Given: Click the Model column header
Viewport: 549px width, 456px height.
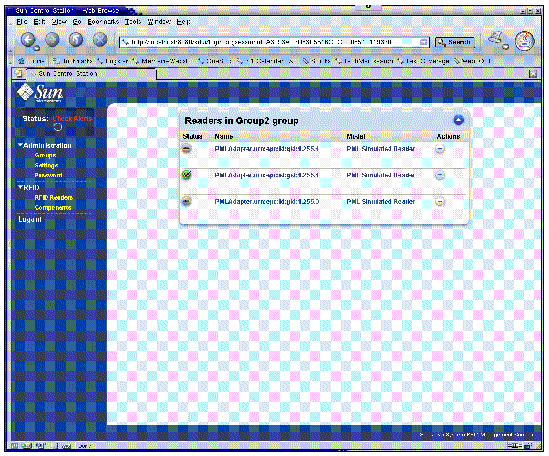Looking at the screenshot, I should coord(356,136).
